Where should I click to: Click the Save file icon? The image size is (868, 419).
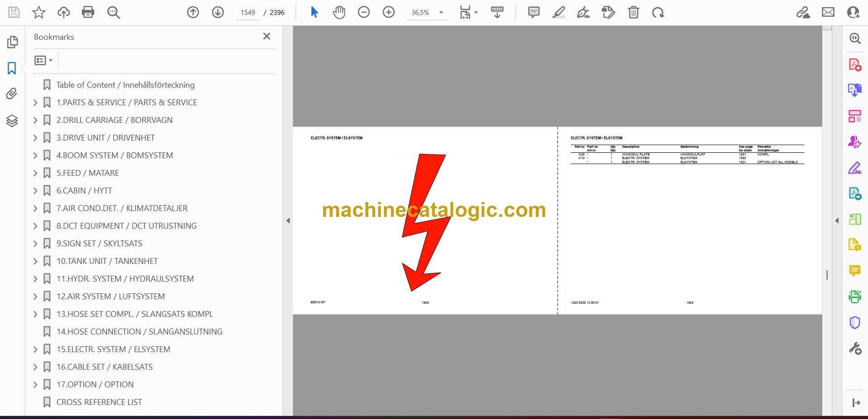pyautogui.click(x=14, y=12)
